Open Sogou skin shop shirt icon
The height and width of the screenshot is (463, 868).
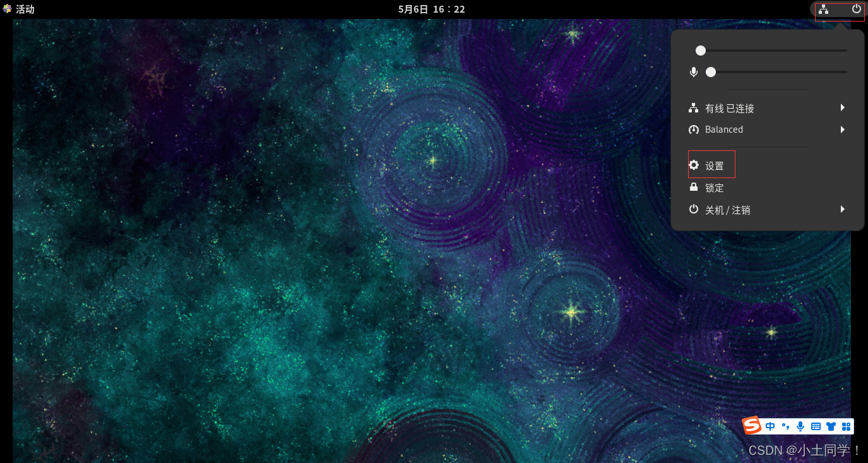(x=831, y=426)
